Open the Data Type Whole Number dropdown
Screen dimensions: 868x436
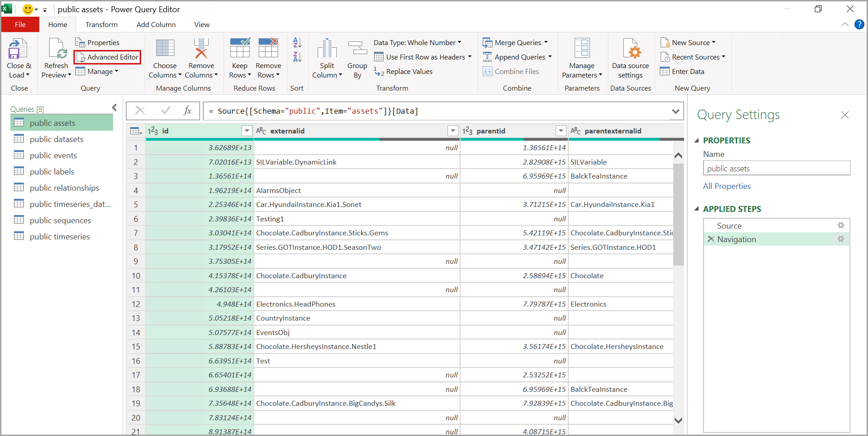(417, 43)
